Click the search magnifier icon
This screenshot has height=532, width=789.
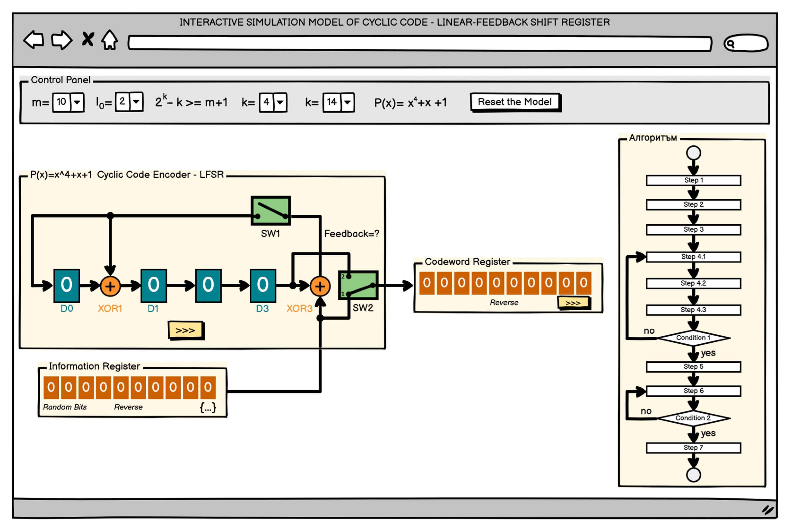coord(730,44)
